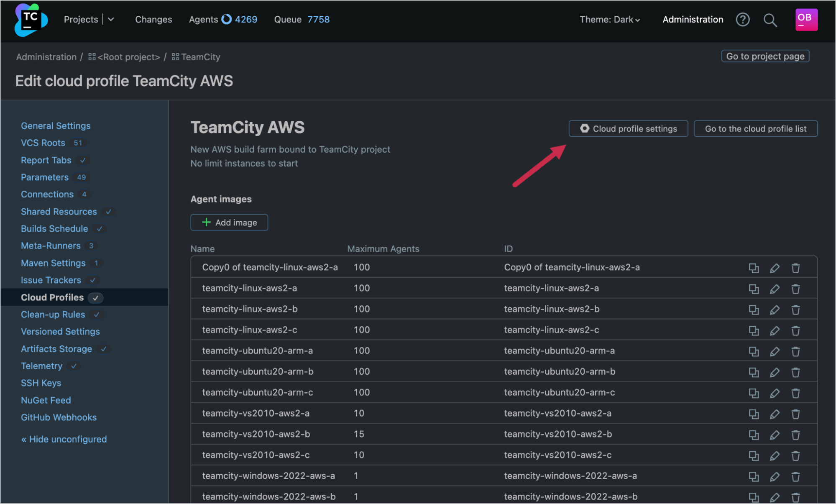Go to Changes in top navigation
This screenshot has height=504, width=836.
(x=153, y=20)
